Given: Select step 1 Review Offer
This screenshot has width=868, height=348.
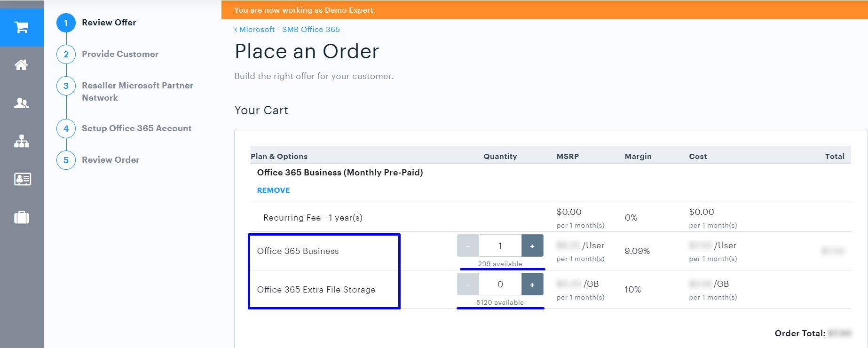Looking at the screenshot, I should pos(96,23).
